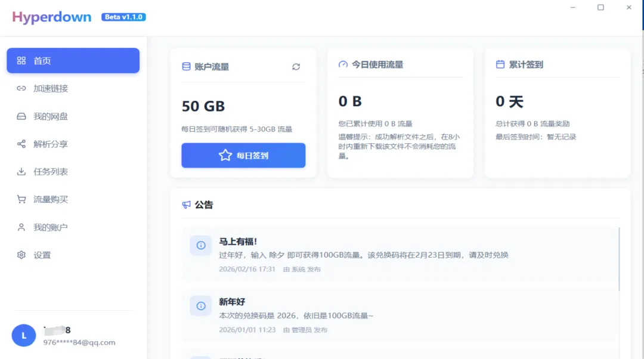Click the info icon for 新年好 announcement

201,306
